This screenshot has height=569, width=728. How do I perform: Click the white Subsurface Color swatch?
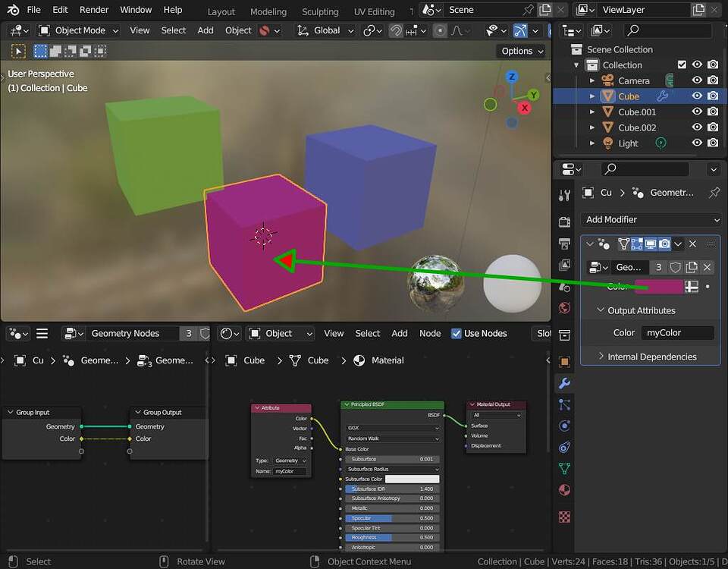tap(412, 479)
